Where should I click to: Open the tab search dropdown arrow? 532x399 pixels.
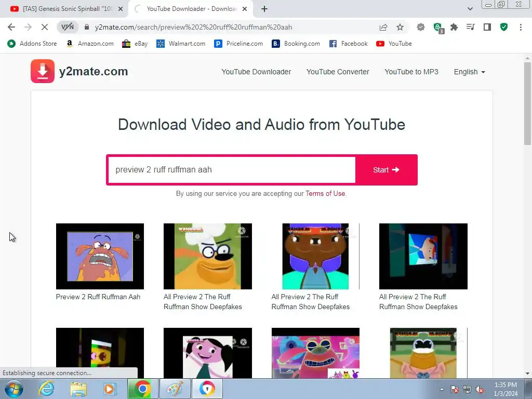click(x=470, y=9)
